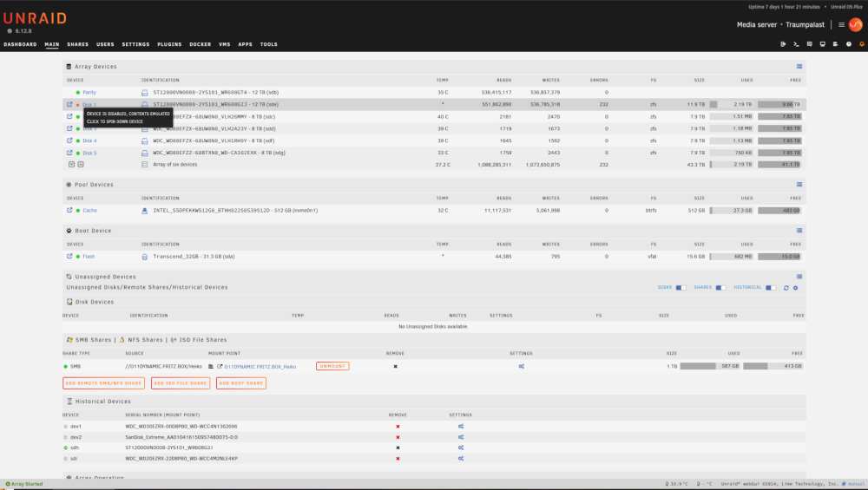Switch to the Settings tab
The width and height of the screenshot is (868, 490).
click(x=135, y=44)
